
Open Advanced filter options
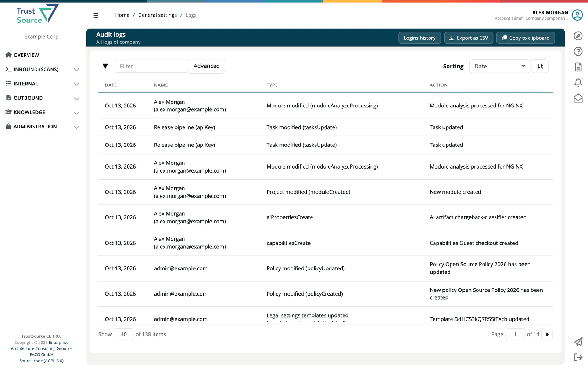[207, 66]
